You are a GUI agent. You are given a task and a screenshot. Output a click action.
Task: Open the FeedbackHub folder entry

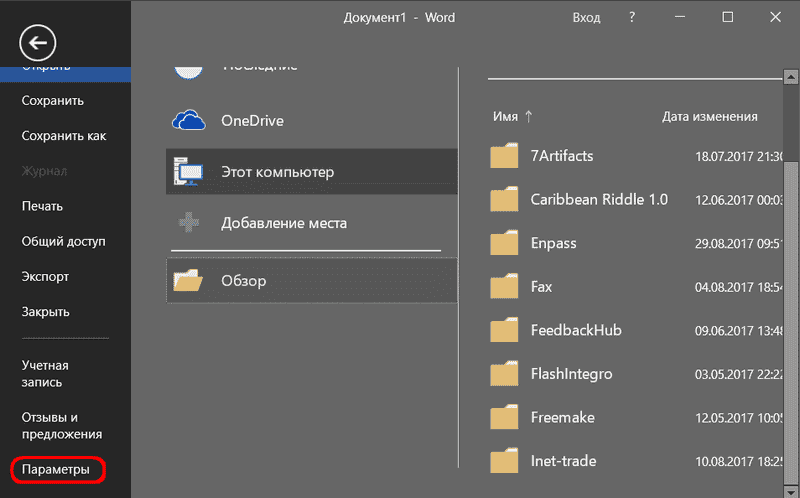coord(576,330)
